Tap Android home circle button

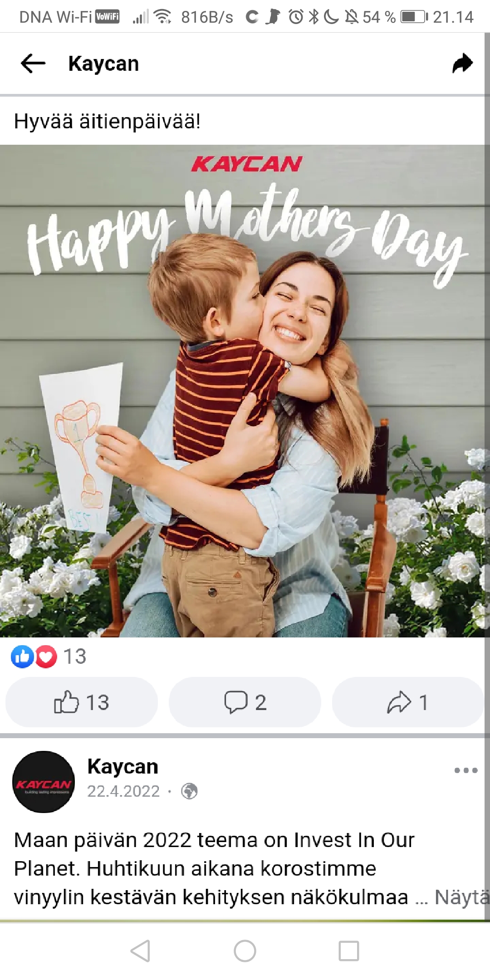245,951
